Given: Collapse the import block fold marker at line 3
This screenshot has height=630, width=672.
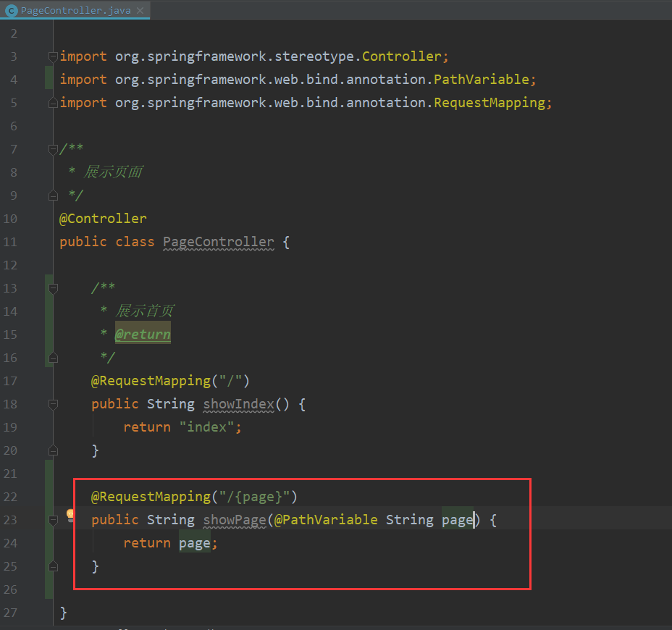Looking at the screenshot, I should pos(53,56).
